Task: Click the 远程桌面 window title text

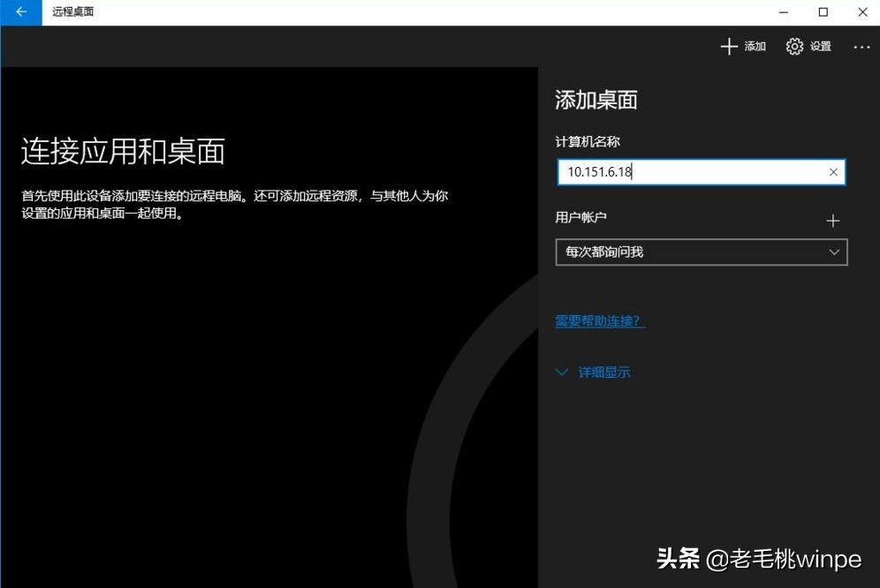Action: [73, 11]
